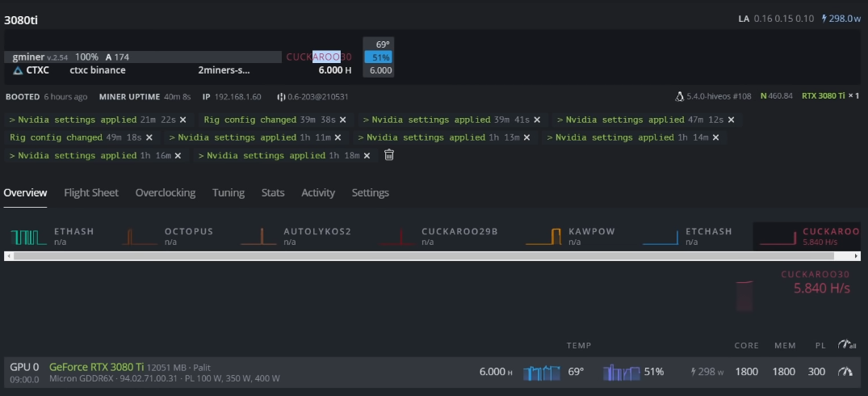Image resolution: width=868 pixels, height=396 pixels.
Task: Click GPU 0 PL value 300
Action: [816, 372]
